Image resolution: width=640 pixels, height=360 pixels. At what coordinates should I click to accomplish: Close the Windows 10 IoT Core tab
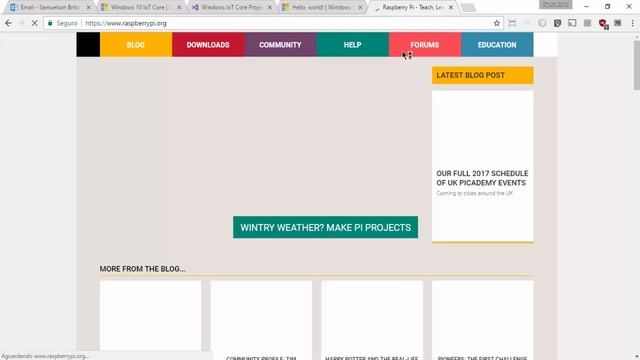pyautogui.click(x=179, y=7)
